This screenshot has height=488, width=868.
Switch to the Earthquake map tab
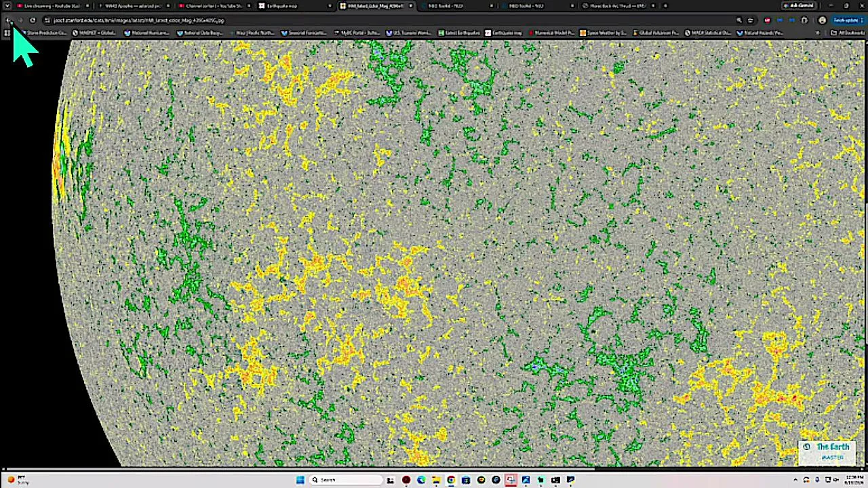point(294,6)
